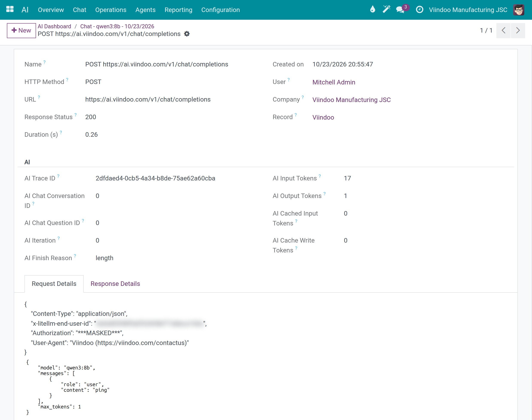Show help tooltip for AI Output Tokens

pos(325,193)
